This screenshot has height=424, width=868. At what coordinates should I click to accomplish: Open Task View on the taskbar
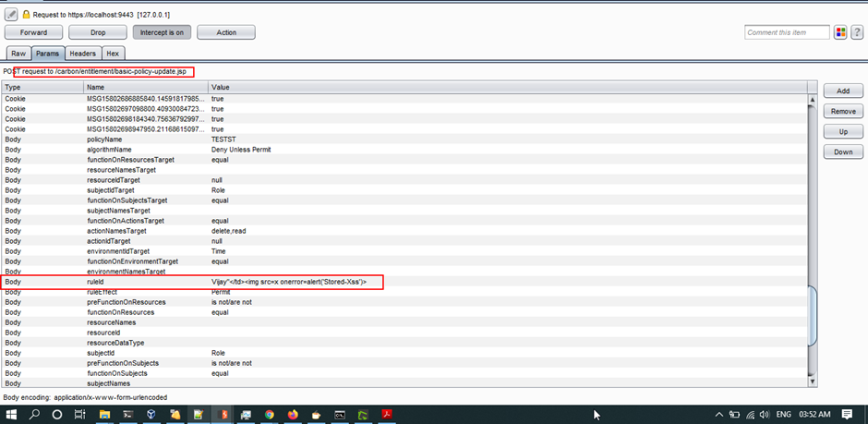pyautogui.click(x=79, y=414)
